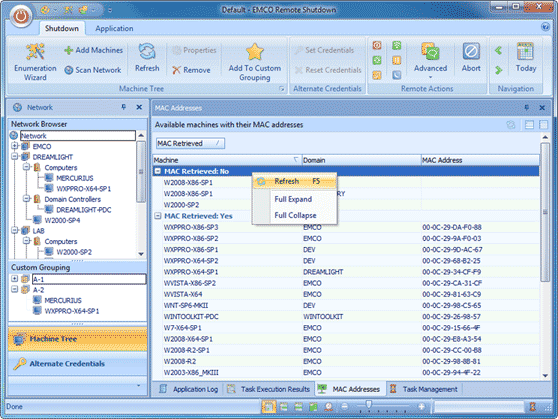Collapse the DREAMLIGHT network node
The width and height of the screenshot is (558, 419).
coord(15,156)
